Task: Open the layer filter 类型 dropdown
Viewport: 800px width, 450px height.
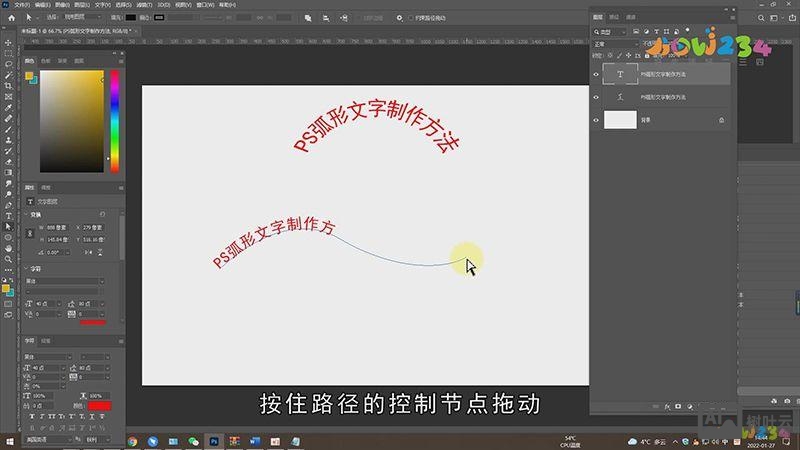Action: tap(610, 32)
